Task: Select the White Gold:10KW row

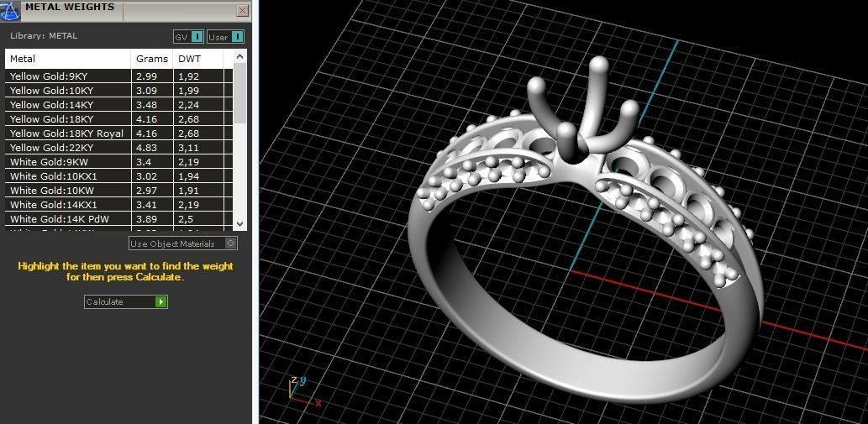Action: pos(119,191)
